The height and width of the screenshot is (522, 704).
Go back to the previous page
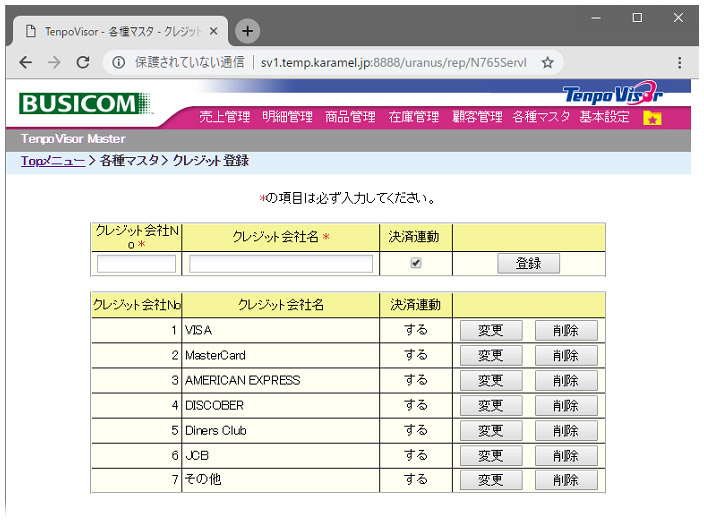pos(26,62)
